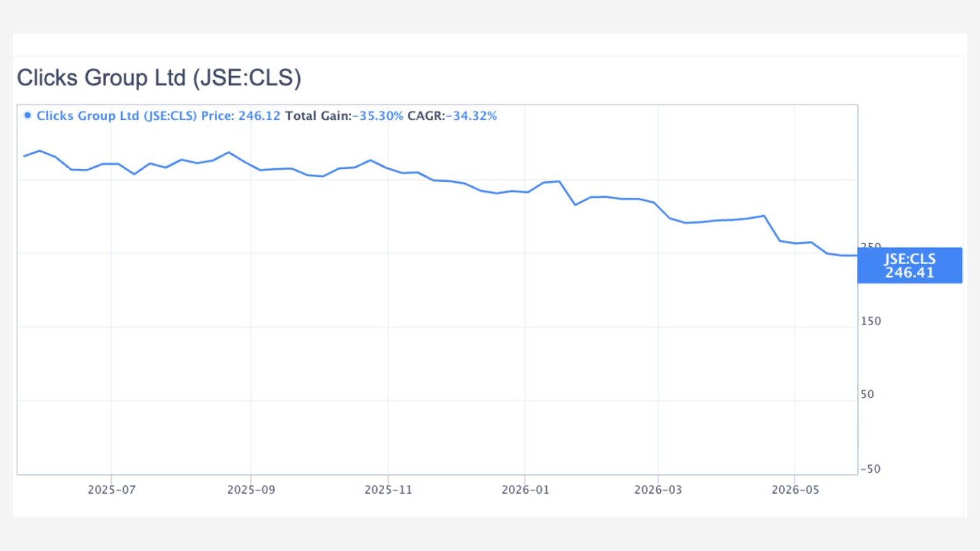
Task: Click the 2026-01 x-axis label
Action: (x=525, y=490)
